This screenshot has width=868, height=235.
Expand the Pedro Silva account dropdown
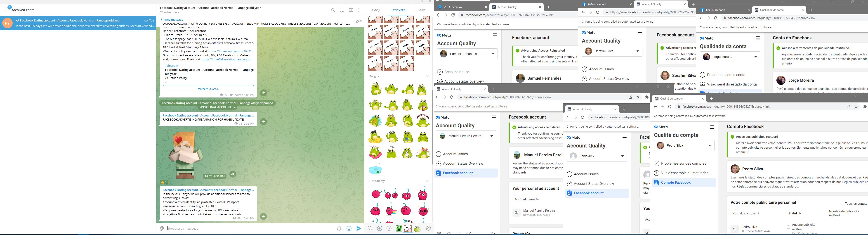(x=684, y=146)
